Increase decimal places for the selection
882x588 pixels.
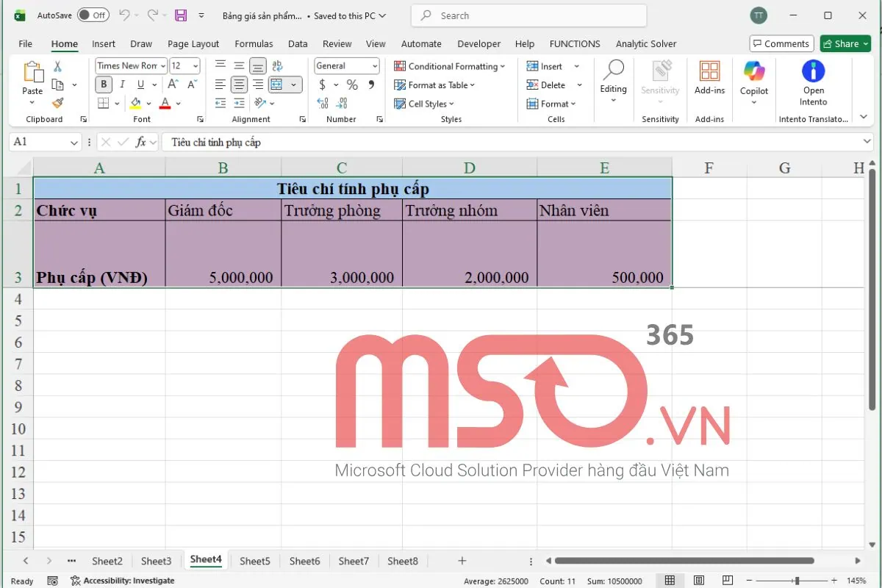322,104
